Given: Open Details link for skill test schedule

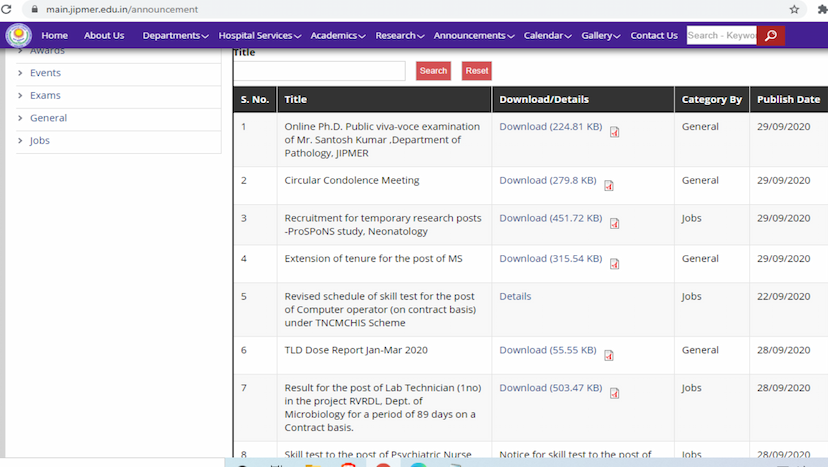Looking at the screenshot, I should (x=515, y=296).
